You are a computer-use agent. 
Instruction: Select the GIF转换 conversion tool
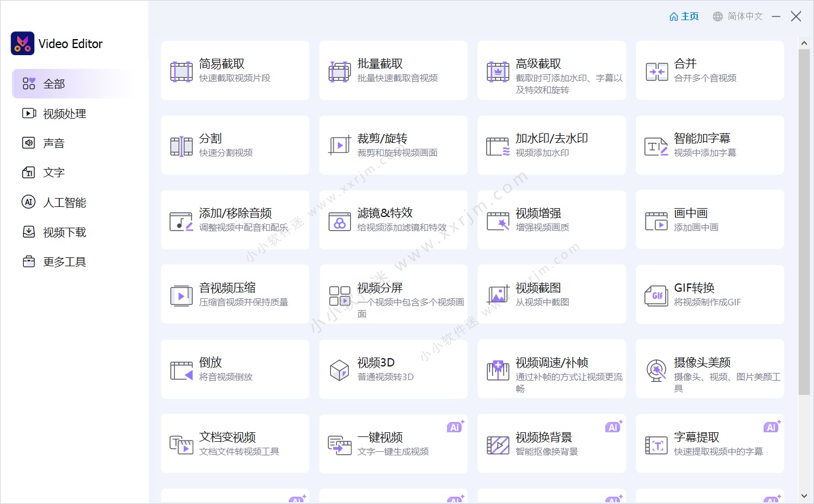coord(710,294)
